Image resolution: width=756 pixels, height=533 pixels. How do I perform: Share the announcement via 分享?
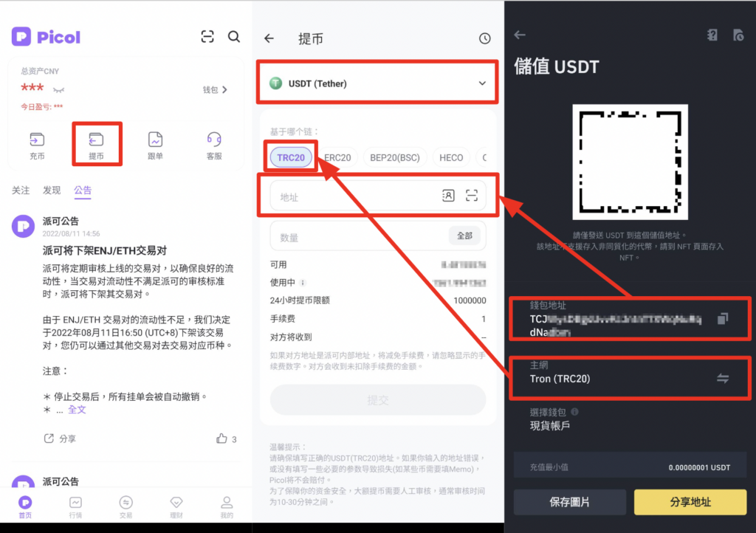(x=61, y=439)
